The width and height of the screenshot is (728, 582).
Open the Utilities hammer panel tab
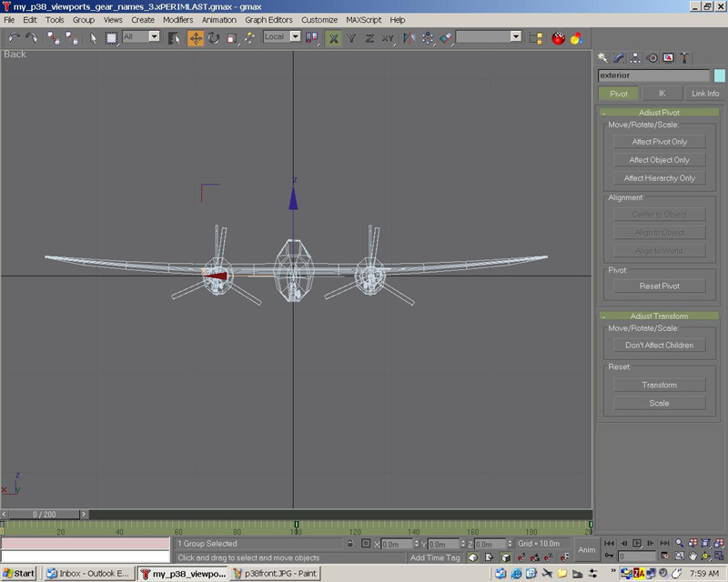pyautogui.click(x=684, y=57)
